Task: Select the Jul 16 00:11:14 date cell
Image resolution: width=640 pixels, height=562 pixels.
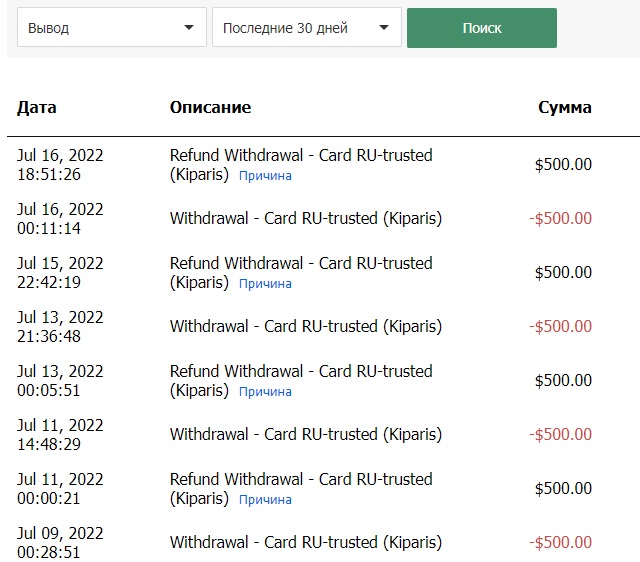Action: tap(60, 218)
